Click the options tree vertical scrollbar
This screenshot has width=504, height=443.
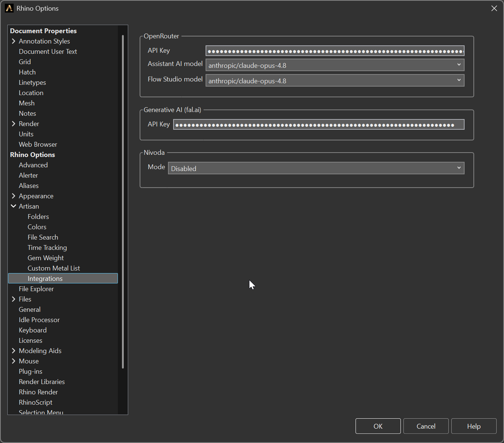(x=123, y=202)
